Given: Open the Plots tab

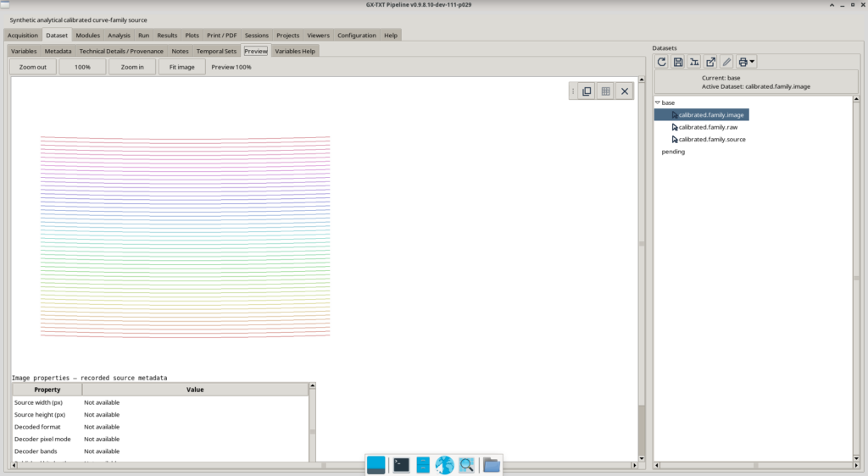Looking at the screenshot, I should (192, 36).
